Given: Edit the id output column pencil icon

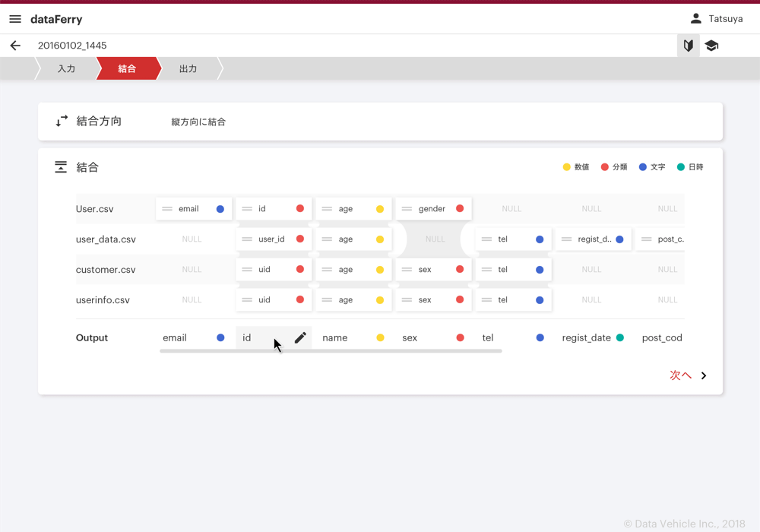Looking at the screenshot, I should 300,337.
